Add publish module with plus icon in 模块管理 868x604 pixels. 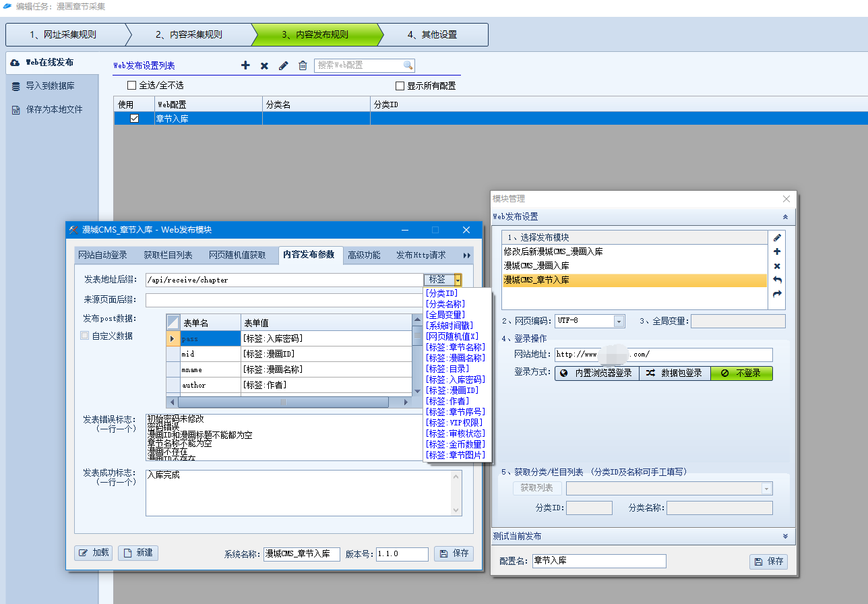pyautogui.click(x=777, y=251)
